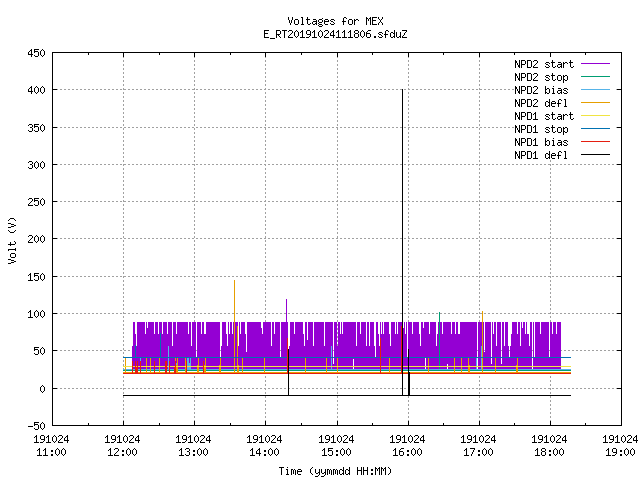Click the 450 y-axis tick label
This screenshot has height=480, width=640.
[36, 53]
